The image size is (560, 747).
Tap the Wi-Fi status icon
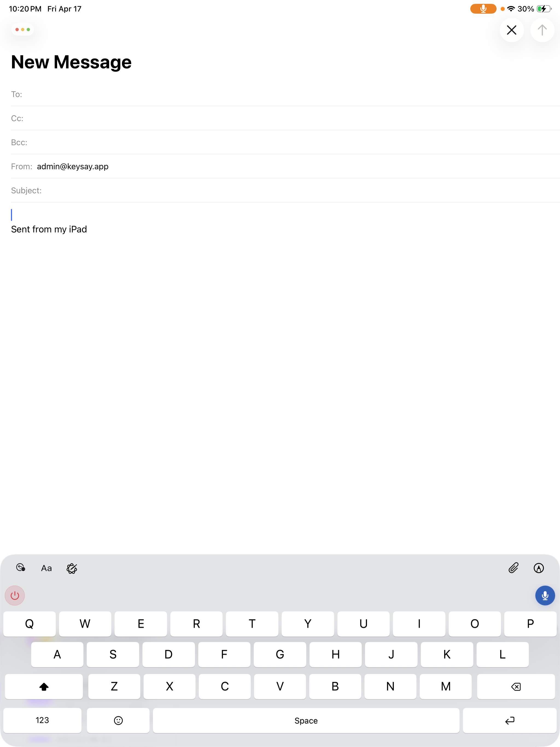(x=511, y=9)
